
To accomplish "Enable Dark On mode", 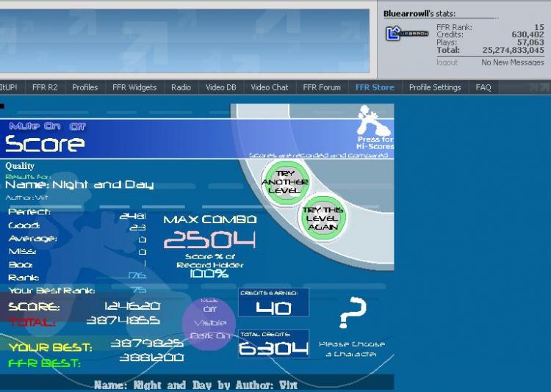I will (x=209, y=335).
